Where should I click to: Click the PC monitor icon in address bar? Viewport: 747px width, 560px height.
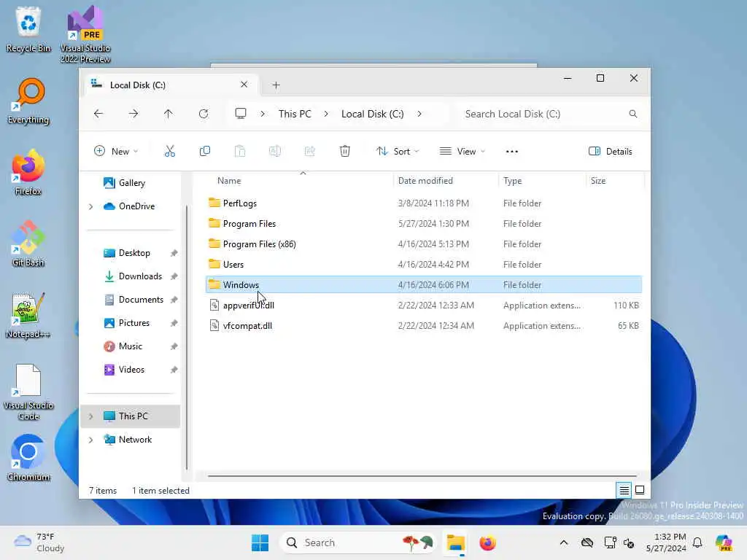241,114
